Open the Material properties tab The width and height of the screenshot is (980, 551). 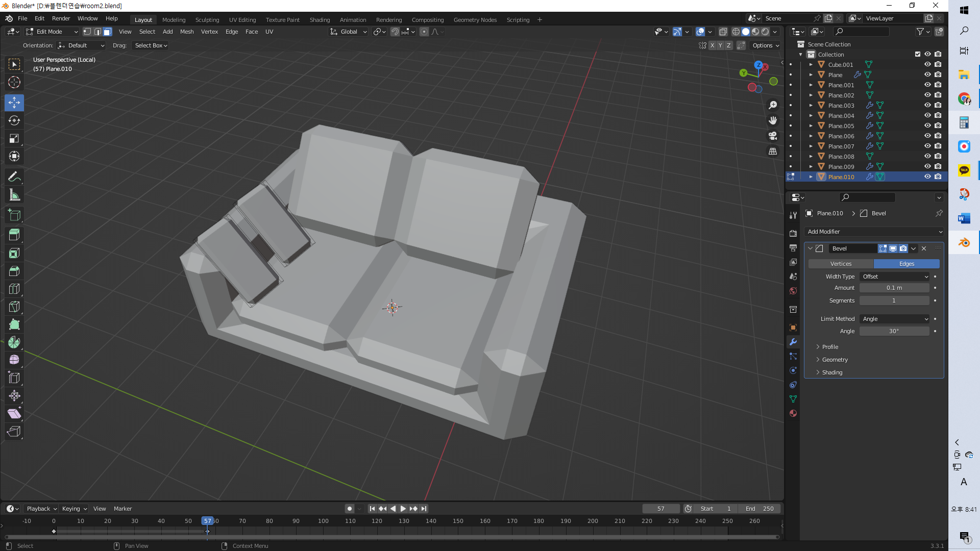click(x=793, y=413)
